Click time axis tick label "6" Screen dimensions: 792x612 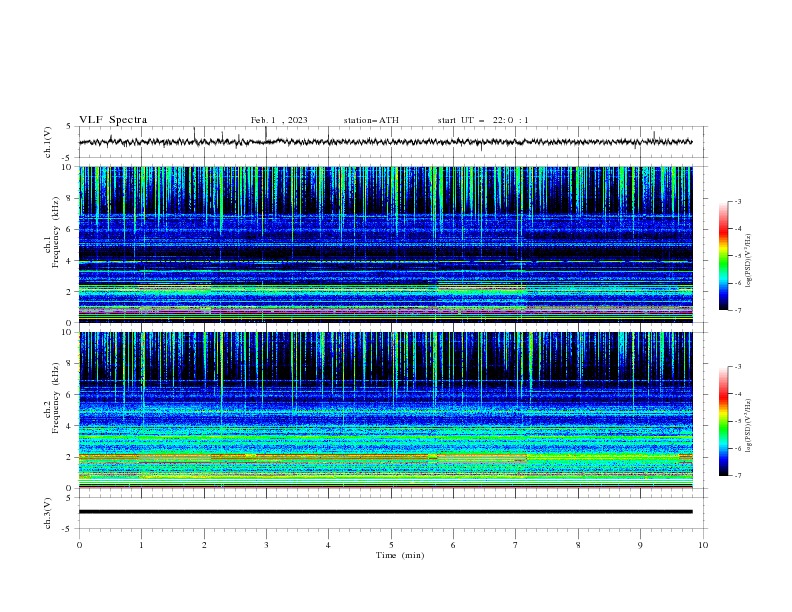pyautogui.click(x=453, y=545)
